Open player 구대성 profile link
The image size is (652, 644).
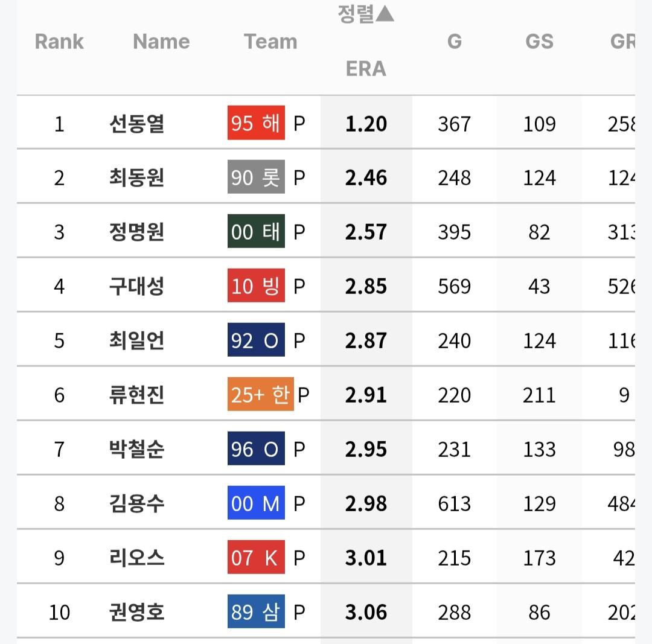[x=136, y=287]
